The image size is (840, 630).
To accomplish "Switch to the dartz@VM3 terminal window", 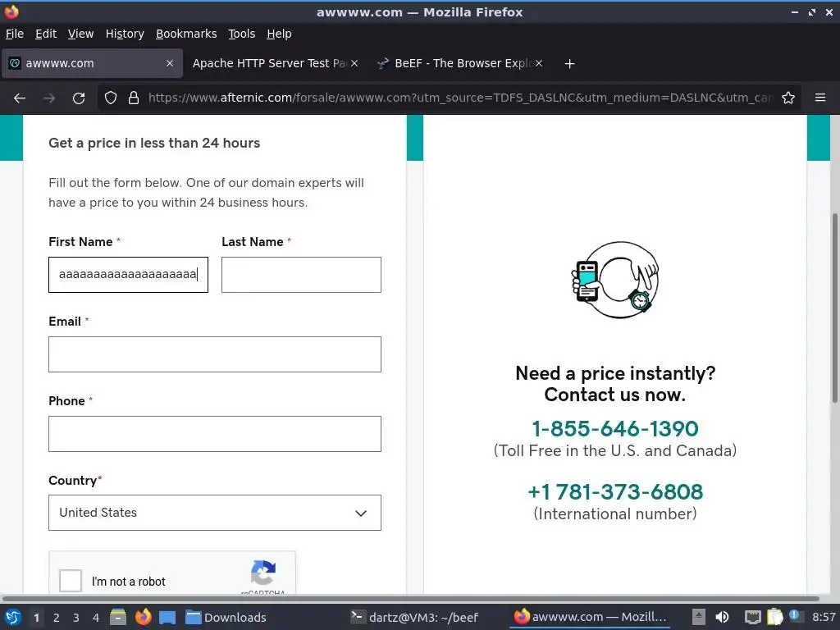I will click(x=414, y=617).
